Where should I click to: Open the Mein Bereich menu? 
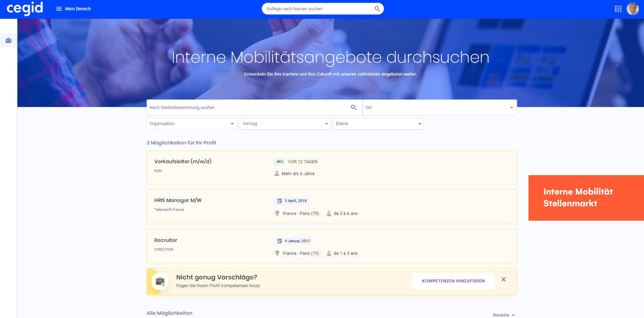pos(78,9)
